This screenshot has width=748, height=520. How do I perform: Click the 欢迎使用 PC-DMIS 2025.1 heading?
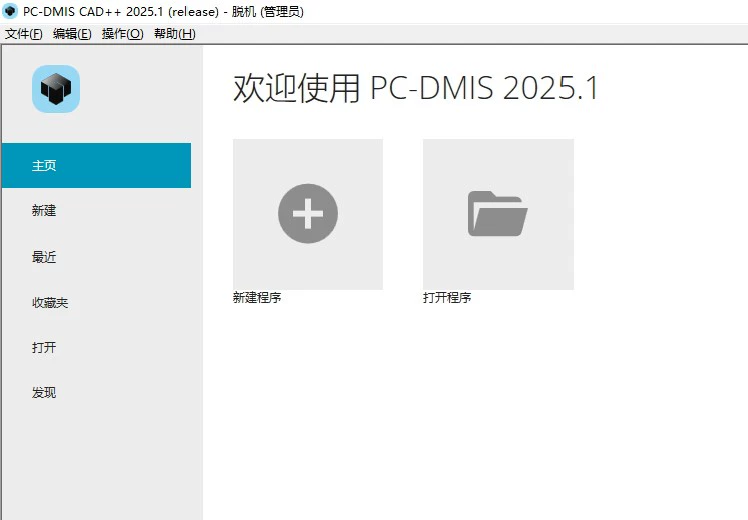click(x=416, y=88)
